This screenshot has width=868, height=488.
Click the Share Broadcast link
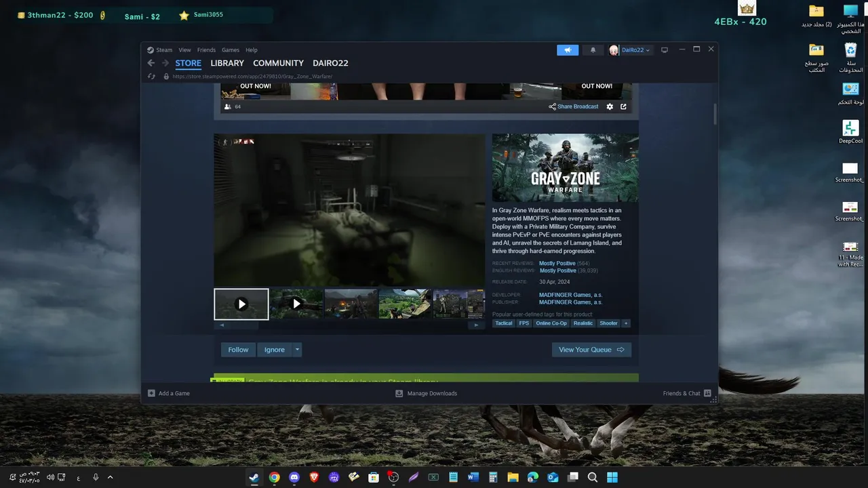point(574,106)
